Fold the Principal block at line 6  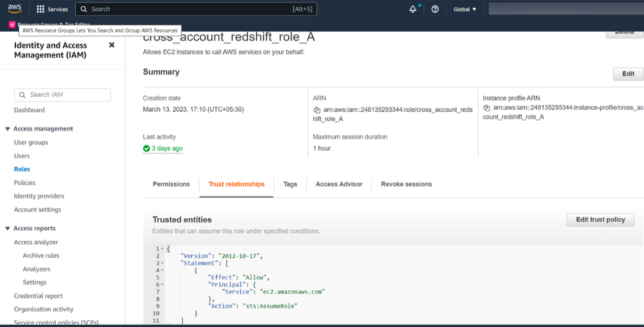pyautogui.click(x=162, y=285)
